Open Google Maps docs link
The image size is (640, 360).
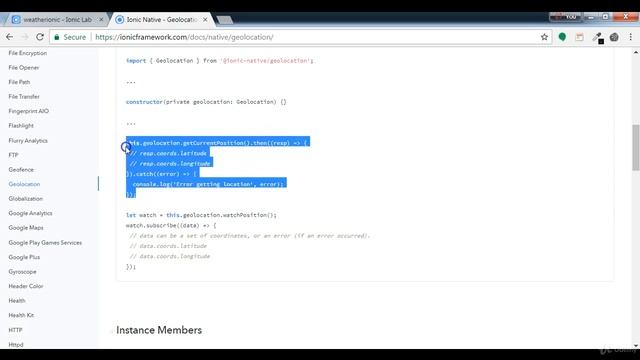tap(26, 228)
